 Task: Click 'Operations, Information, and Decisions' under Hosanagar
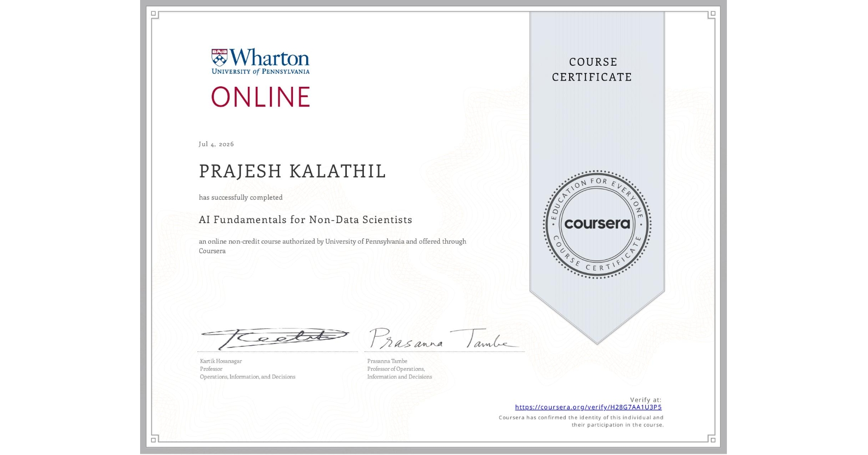pyautogui.click(x=247, y=377)
